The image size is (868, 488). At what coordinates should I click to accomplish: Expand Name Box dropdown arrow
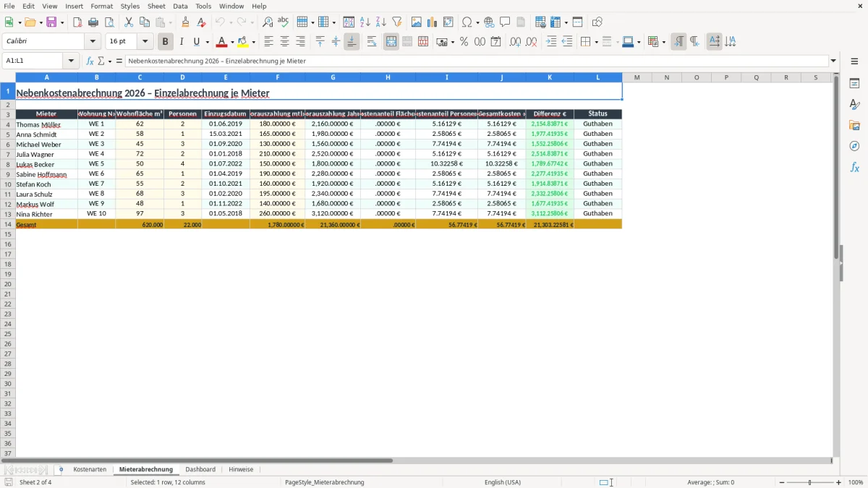[x=71, y=61]
